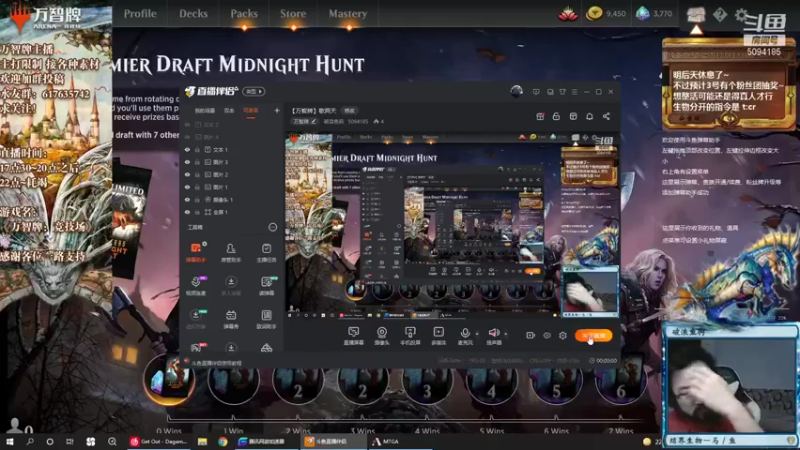Image resolution: width=800 pixels, height=450 pixels.
Task: Click the orange start streaming button
Action: (x=594, y=335)
